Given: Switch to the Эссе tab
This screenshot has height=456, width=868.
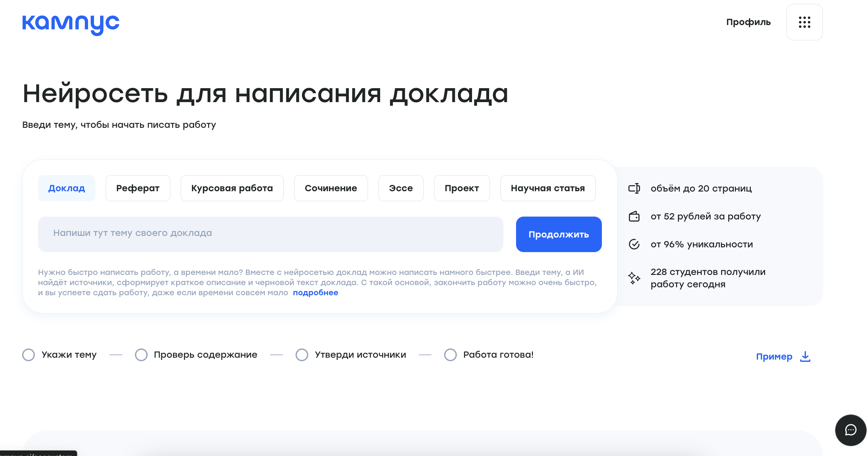Looking at the screenshot, I should [x=401, y=188].
